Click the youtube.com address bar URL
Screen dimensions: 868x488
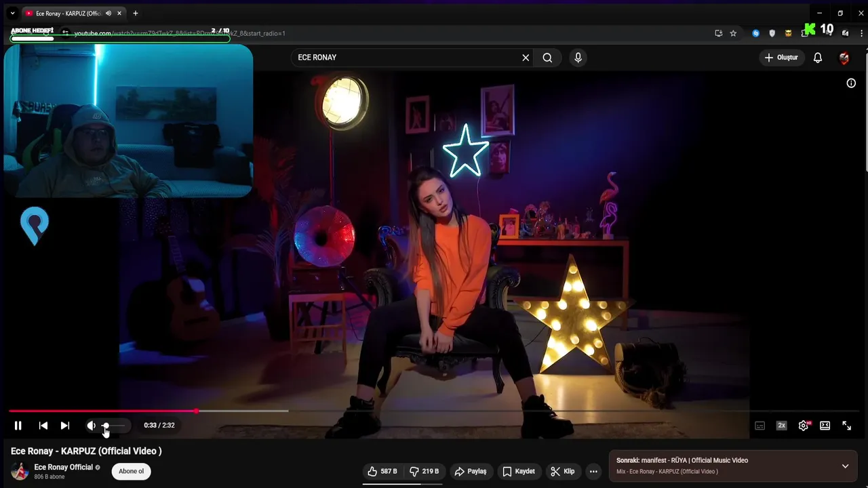[x=180, y=33]
